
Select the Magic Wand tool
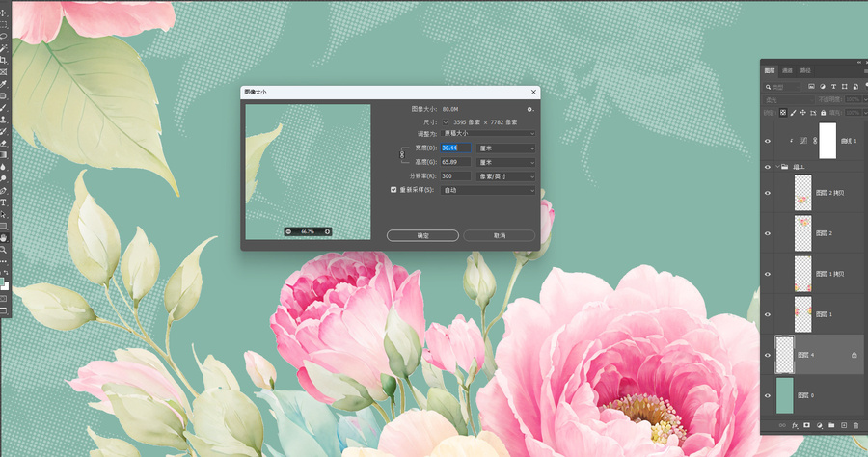coord(3,48)
